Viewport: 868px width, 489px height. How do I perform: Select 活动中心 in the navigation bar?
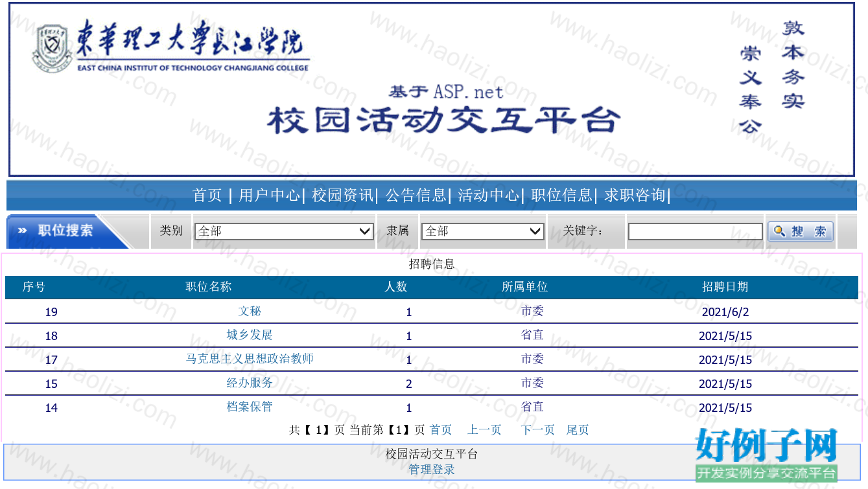(489, 195)
